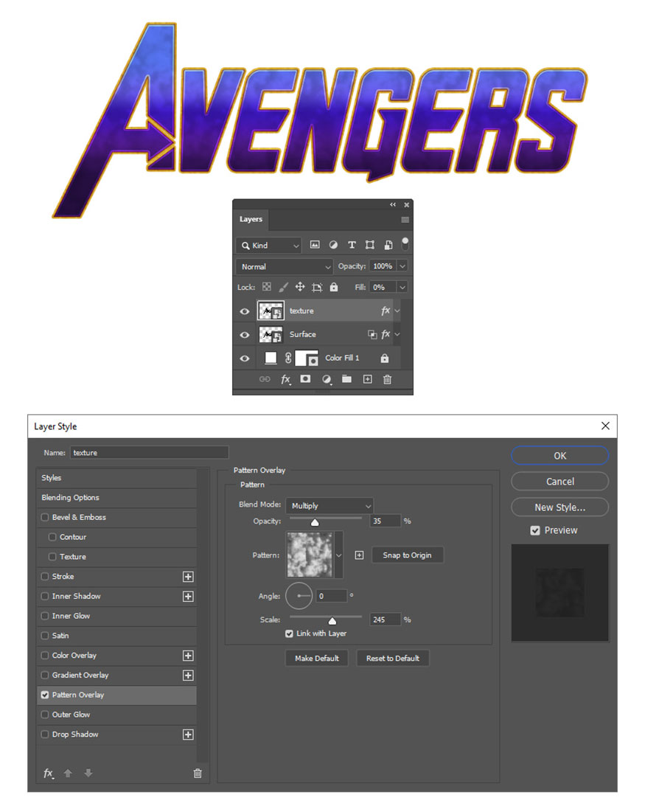Enable the Stroke checkbox
Image resolution: width=645 pixels, height=812 pixels.
(45, 576)
